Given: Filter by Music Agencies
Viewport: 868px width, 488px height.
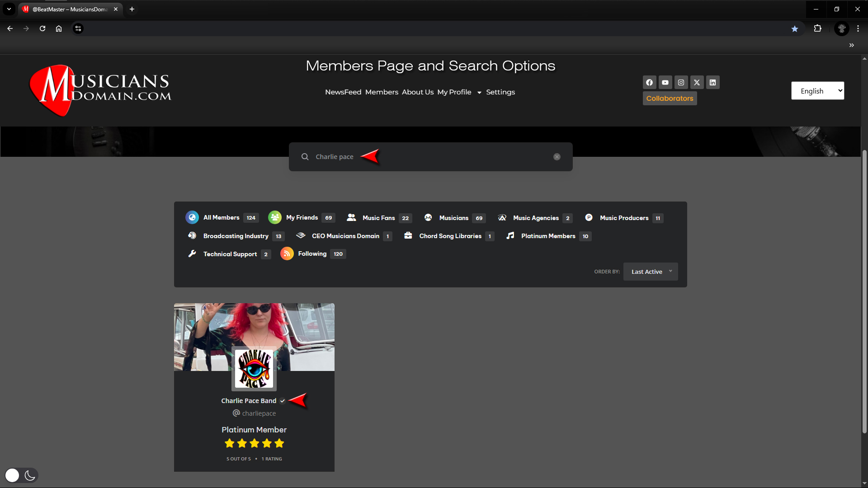Looking at the screenshot, I should 535,218.
